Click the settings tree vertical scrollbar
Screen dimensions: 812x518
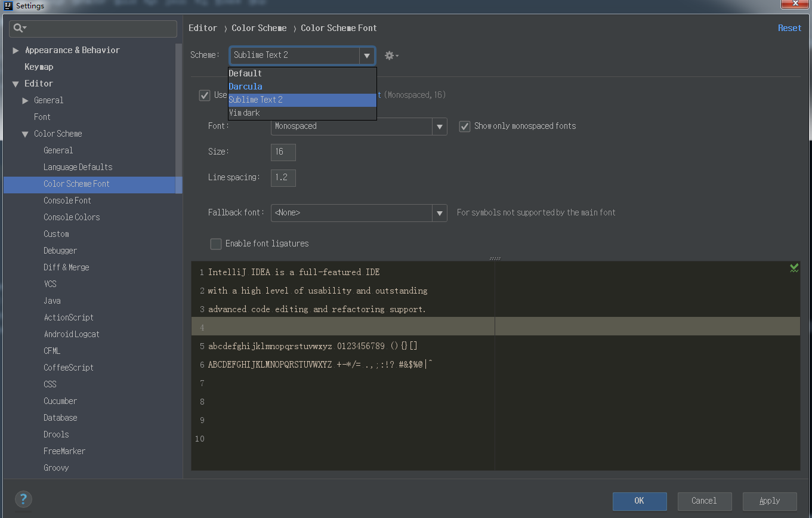[179, 118]
